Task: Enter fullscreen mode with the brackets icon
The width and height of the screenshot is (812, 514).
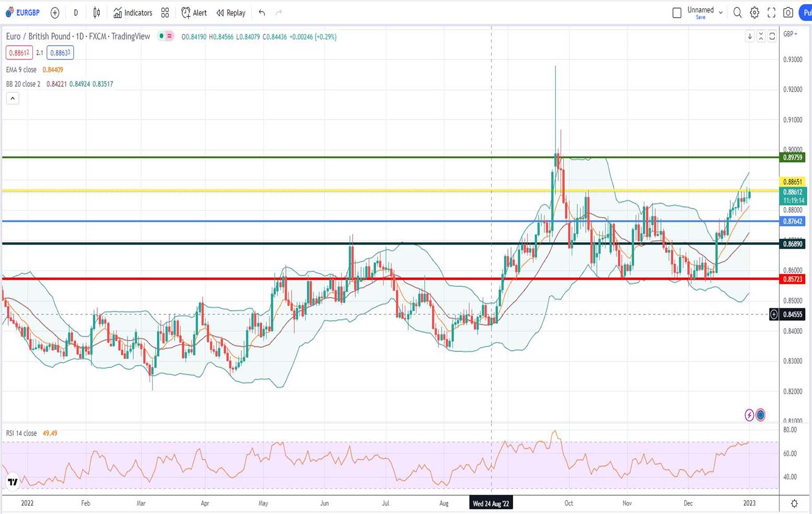Action: pyautogui.click(x=771, y=13)
